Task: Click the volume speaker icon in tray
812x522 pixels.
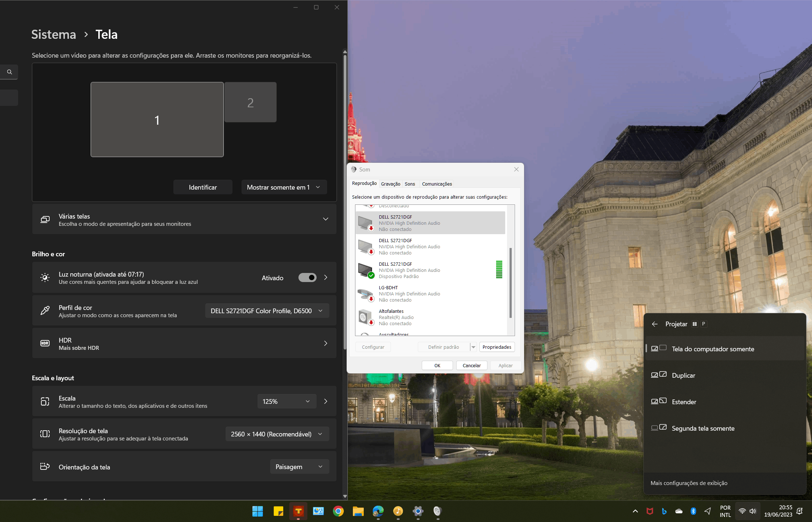Action: [753, 511]
